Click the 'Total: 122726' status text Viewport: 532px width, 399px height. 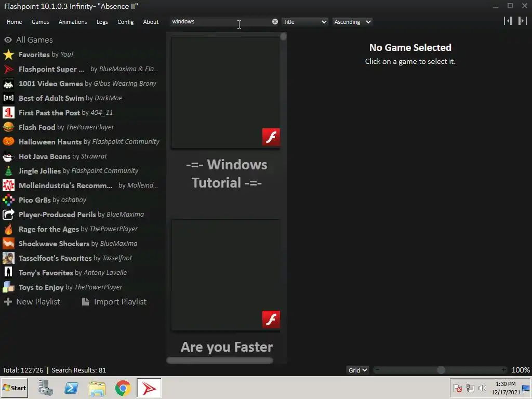[x=23, y=370]
